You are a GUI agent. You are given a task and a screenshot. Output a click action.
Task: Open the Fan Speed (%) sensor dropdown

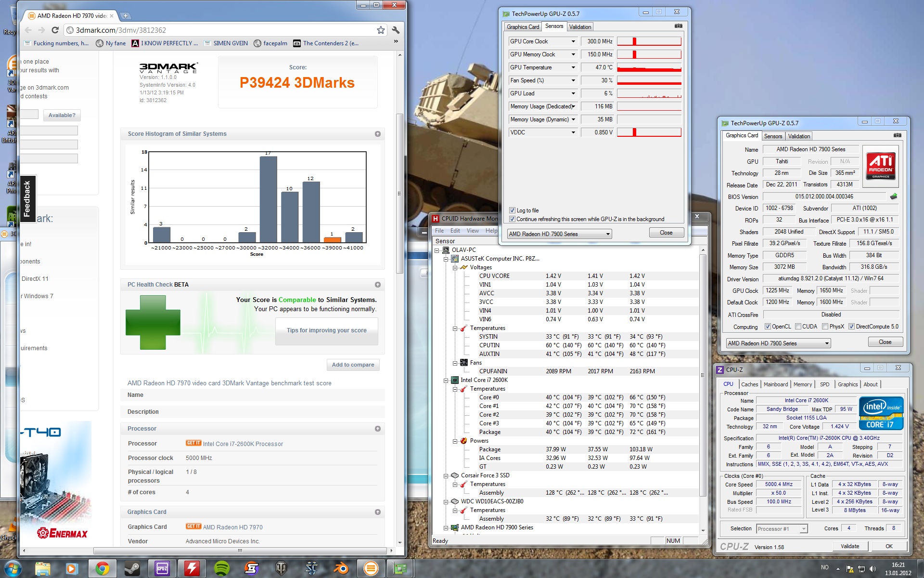click(x=573, y=80)
